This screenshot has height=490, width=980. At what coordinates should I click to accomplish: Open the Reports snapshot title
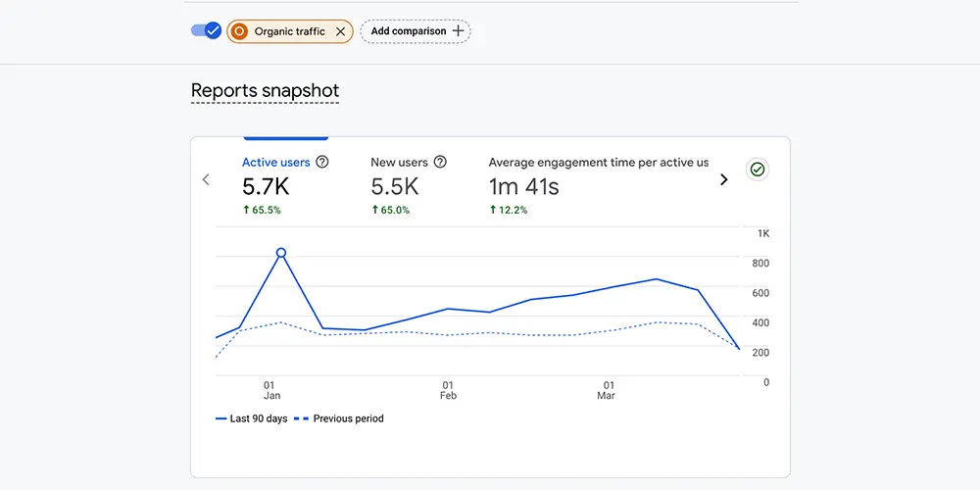(265, 91)
